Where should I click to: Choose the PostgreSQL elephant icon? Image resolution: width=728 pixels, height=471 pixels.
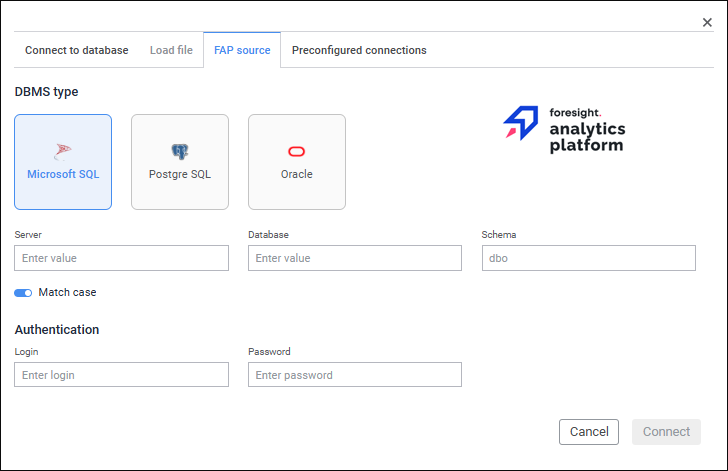coord(180,151)
